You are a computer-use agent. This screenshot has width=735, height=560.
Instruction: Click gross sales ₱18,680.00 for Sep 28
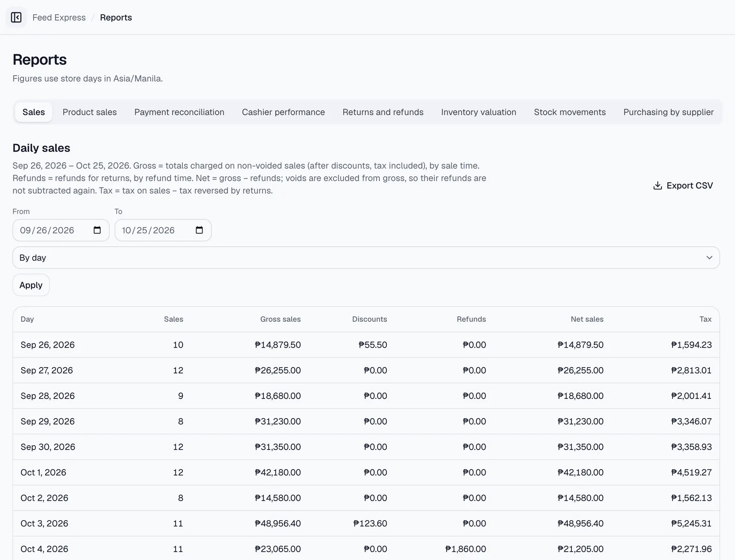pos(277,396)
